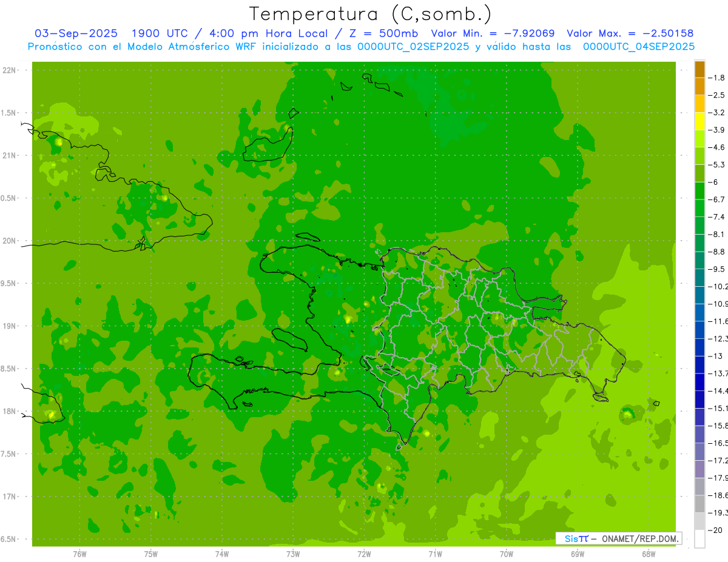Click the "-11.6" color scale label
Viewport: 728px width, 562px height.
point(720,321)
